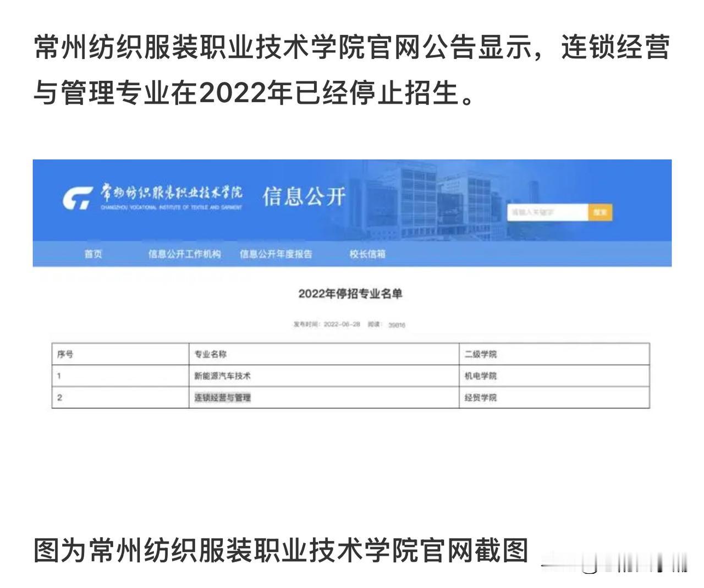The height and width of the screenshot is (588, 704).
Task: Select the highlighted 连锁经营与管理 cell
Action: [324, 397]
